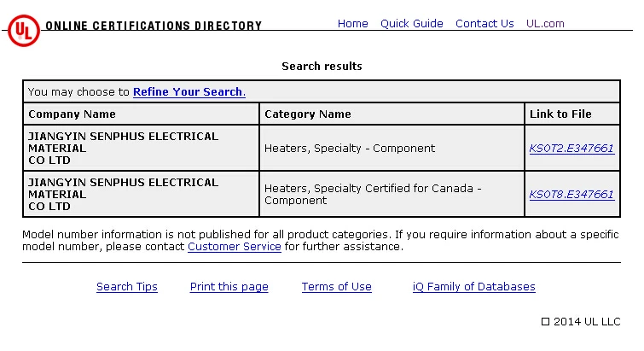Click Print this page link
Screen dimensions: 644x351
coord(229,287)
